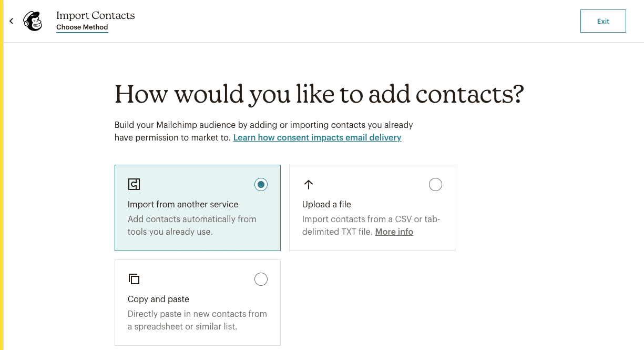The width and height of the screenshot is (644, 350).
Task: Click the icon above 'Upload a file'
Action: (x=309, y=184)
